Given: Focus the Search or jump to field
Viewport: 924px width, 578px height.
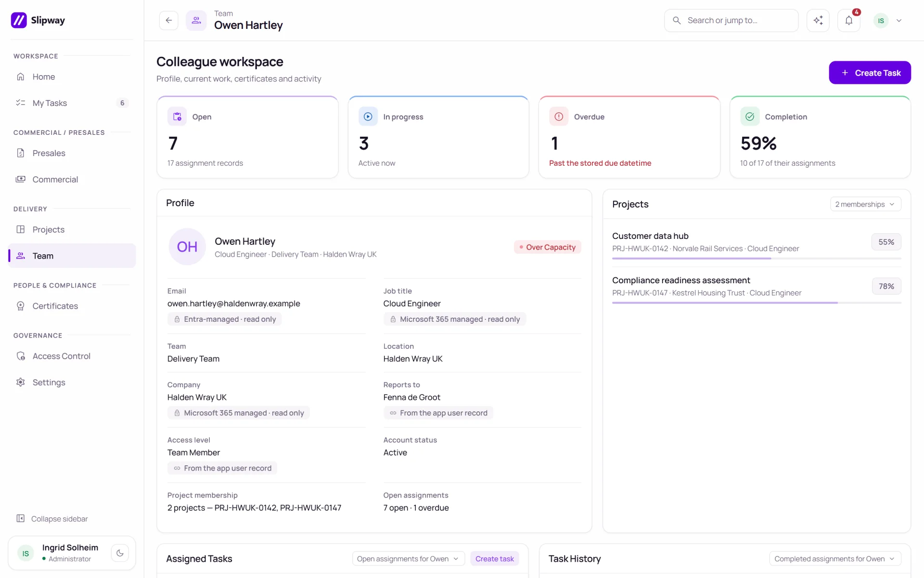Looking at the screenshot, I should click(x=731, y=20).
